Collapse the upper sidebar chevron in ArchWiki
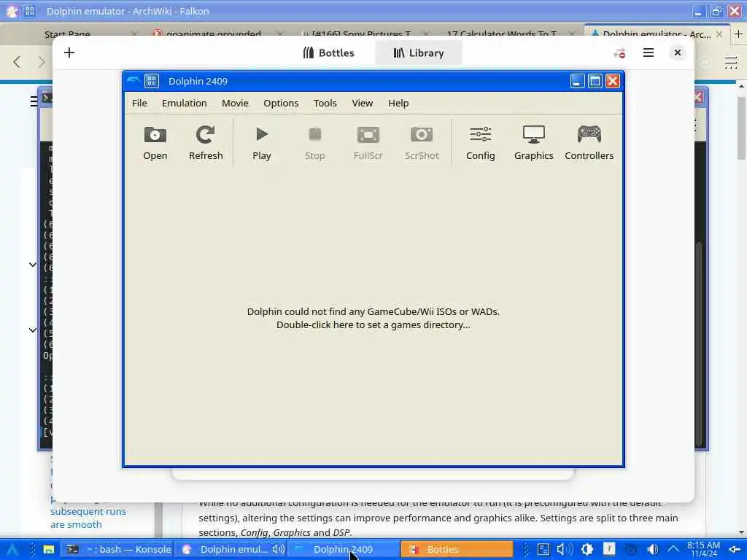This screenshot has height=560, width=747. 32,264
